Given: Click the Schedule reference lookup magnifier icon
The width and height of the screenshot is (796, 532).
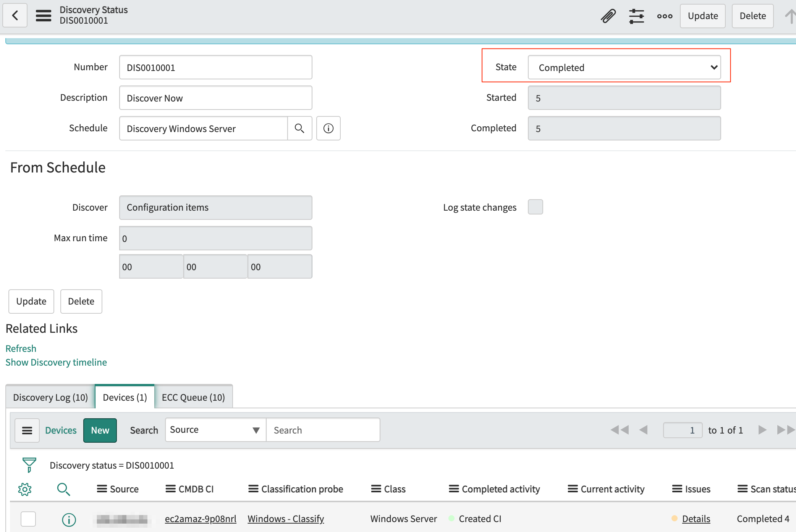Looking at the screenshot, I should tap(300, 128).
